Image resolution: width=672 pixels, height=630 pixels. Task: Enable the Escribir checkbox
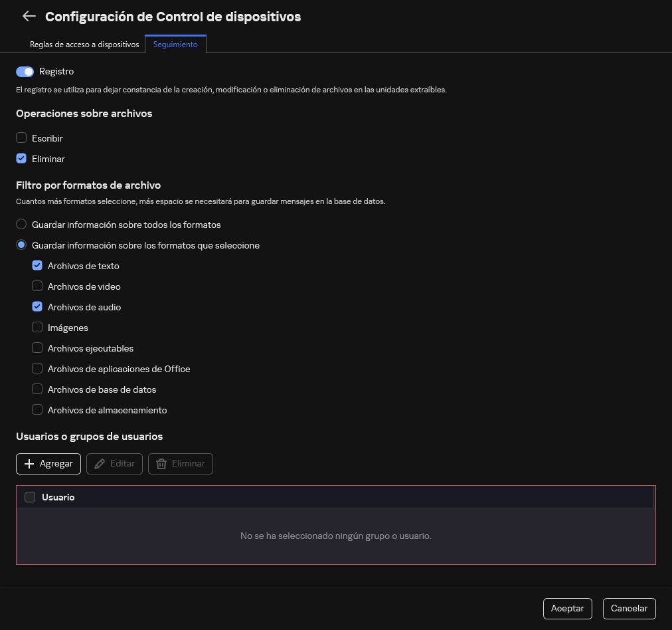21,138
